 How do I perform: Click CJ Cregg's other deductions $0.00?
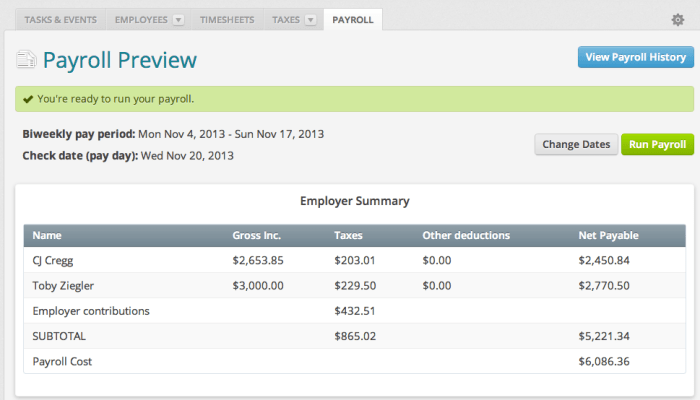point(437,260)
